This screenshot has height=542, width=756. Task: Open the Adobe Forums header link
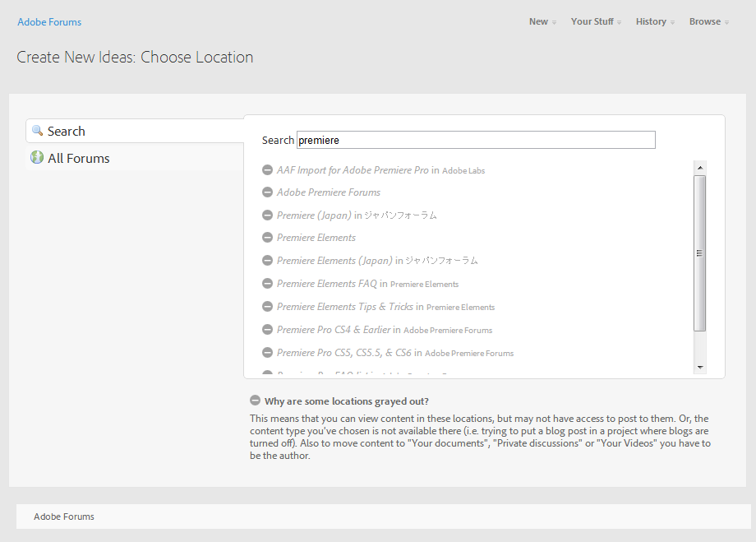pos(49,22)
